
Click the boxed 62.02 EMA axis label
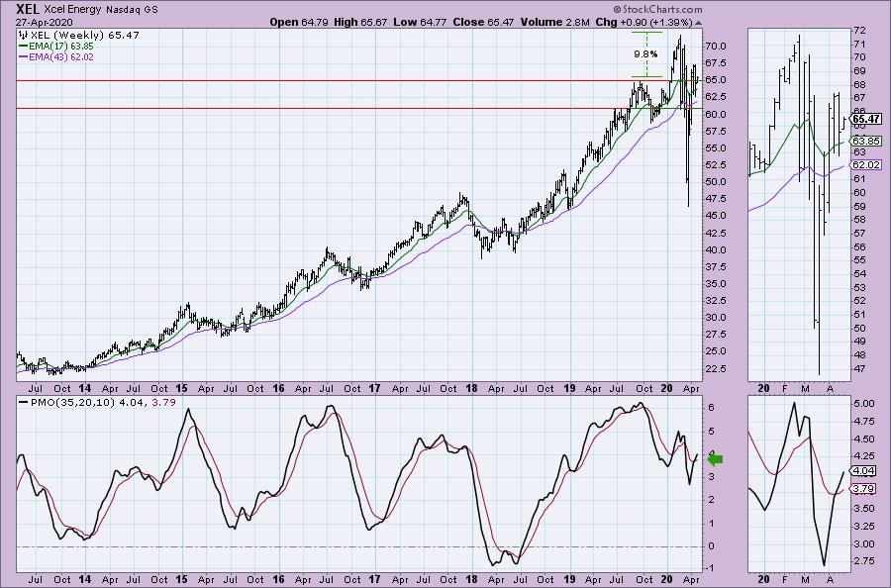[866, 164]
